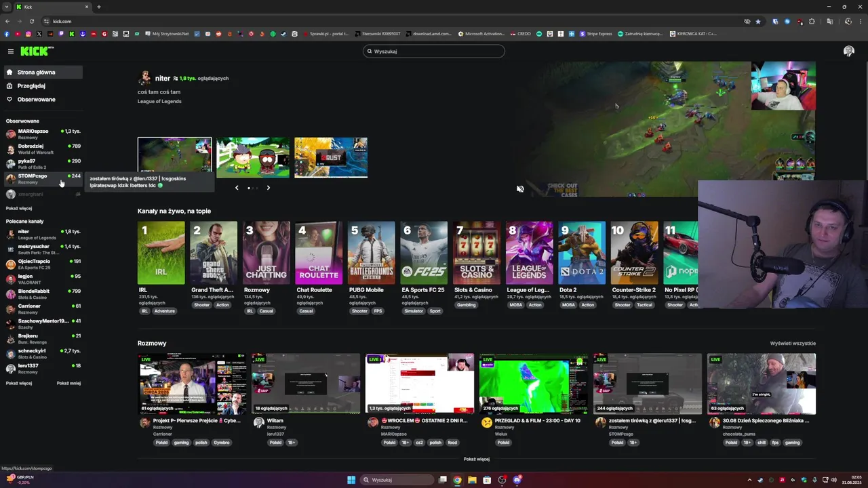The image size is (868, 488).
Task: Collapse recommended channels with Pokaż mniej
Action: coord(68,384)
